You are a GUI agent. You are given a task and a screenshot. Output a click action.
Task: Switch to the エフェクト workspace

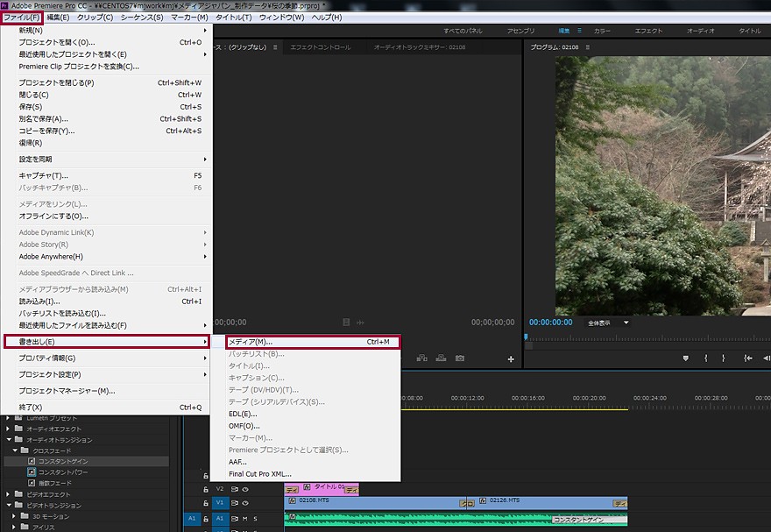[x=648, y=31]
